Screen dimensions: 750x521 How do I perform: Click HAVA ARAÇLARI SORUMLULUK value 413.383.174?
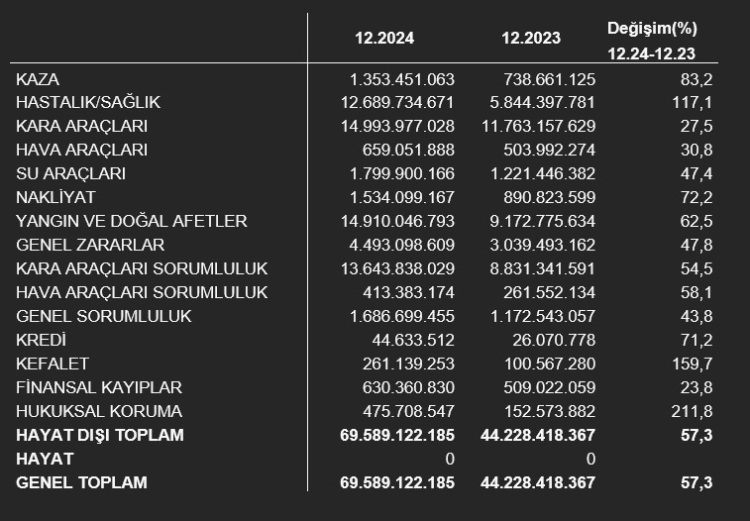tap(408, 292)
